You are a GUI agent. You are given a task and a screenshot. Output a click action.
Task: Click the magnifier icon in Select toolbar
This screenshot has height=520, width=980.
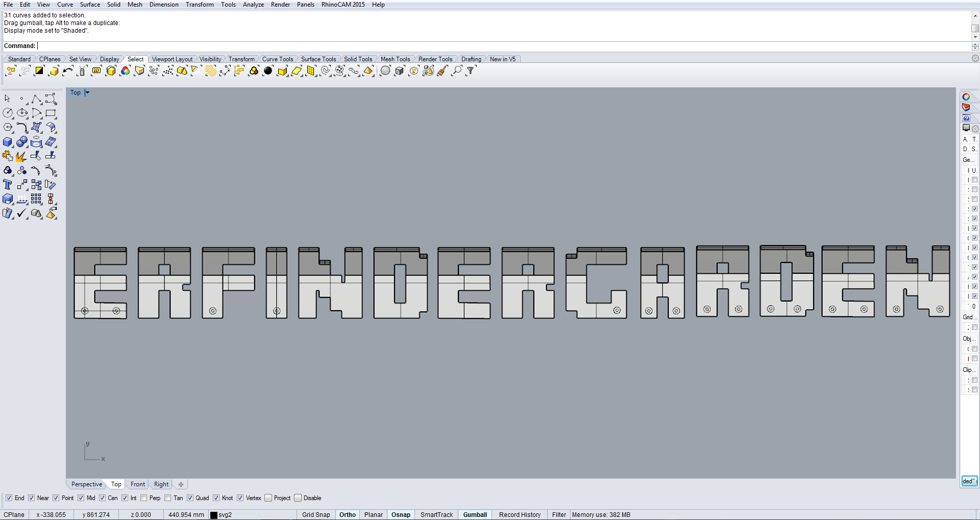(x=457, y=71)
